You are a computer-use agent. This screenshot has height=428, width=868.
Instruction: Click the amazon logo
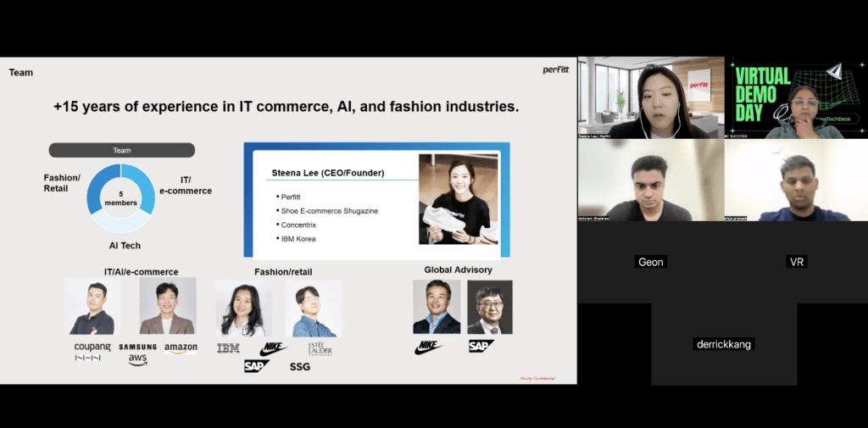[x=181, y=348]
